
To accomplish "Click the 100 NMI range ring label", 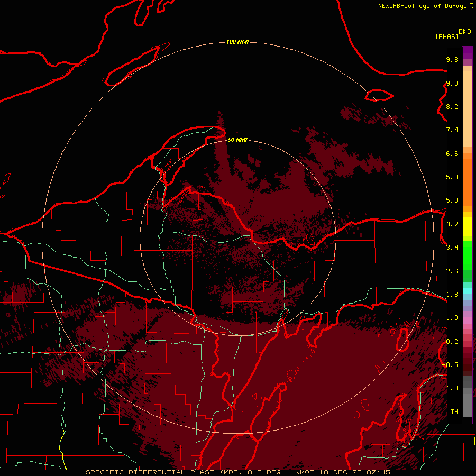I will pyautogui.click(x=237, y=42).
